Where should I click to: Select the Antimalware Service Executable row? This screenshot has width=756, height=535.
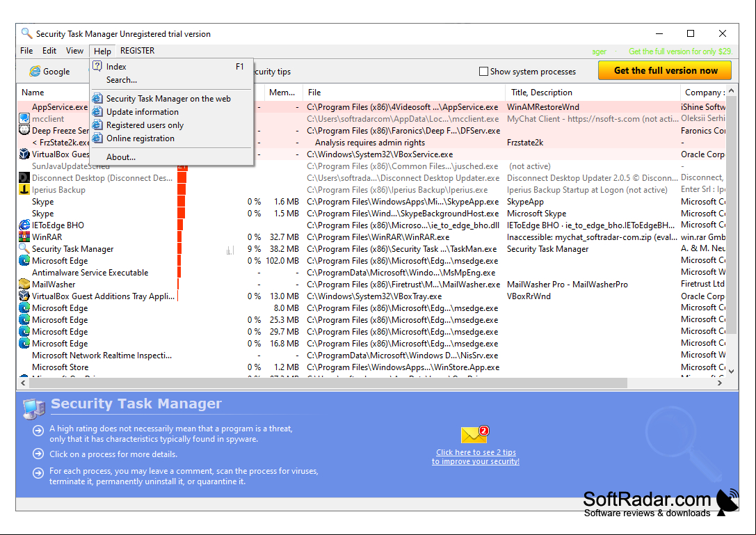[x=371, y=273]
